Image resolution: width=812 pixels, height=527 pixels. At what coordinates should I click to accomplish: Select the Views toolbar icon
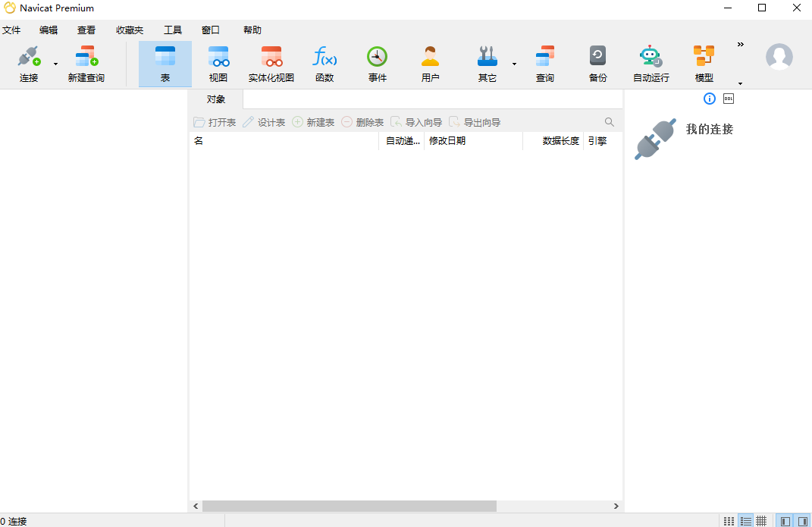coord(218,58)
